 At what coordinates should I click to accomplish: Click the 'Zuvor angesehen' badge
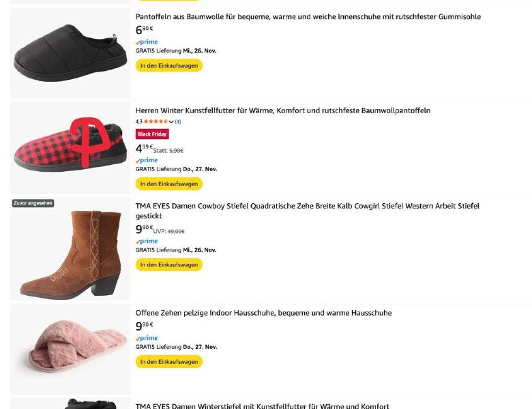point(33,203)
